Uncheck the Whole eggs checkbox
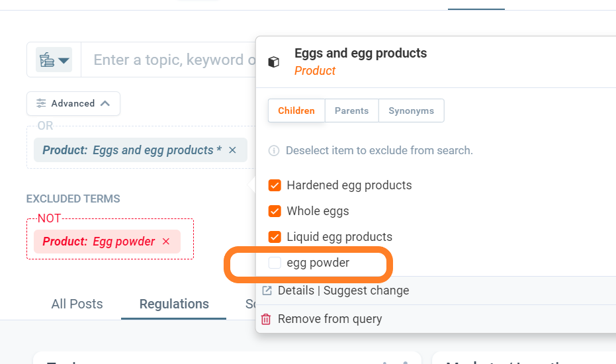The image size is (616, 364). tap(275, 211)
